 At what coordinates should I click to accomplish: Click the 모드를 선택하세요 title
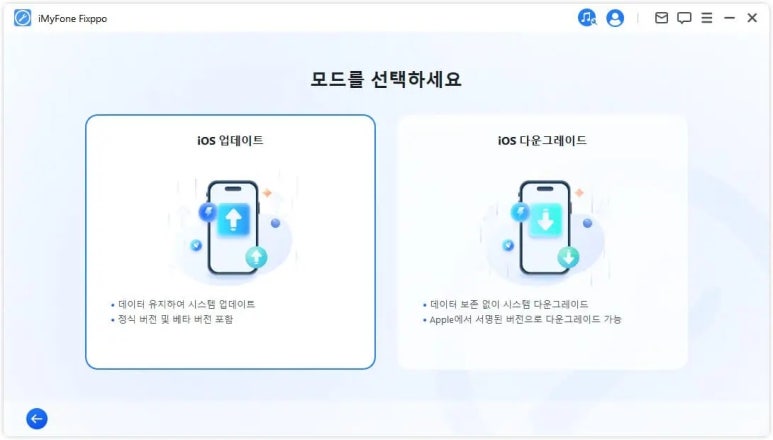coord(386,79)
